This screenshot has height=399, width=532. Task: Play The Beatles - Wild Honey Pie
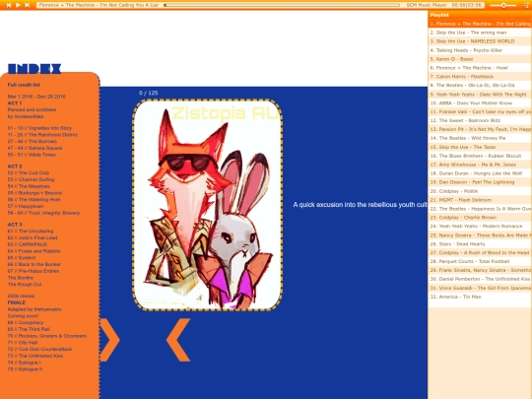tap(480, 138)
